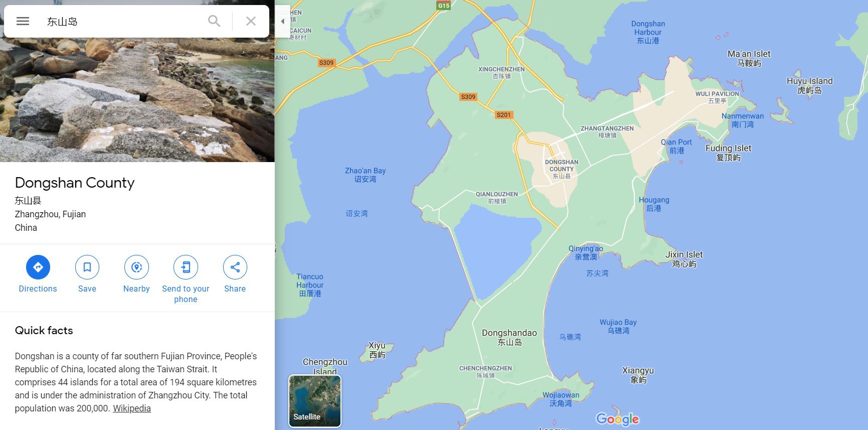The width and height of the screenshot is (868, 430).
Task: Click the G15 highway shield
Action: click(444, 6)
